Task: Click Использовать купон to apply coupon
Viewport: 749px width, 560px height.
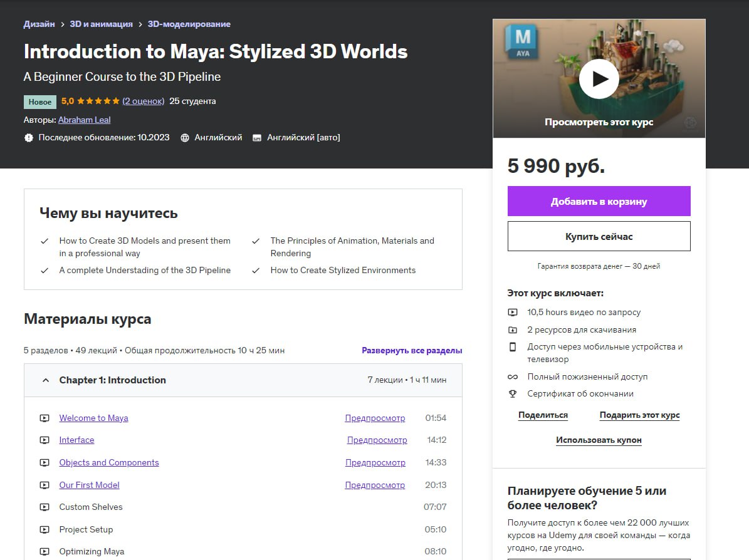Action: [599, 440]
